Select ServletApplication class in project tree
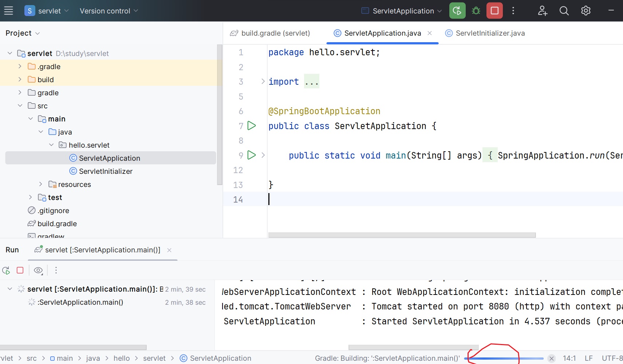 coord(111,158)
